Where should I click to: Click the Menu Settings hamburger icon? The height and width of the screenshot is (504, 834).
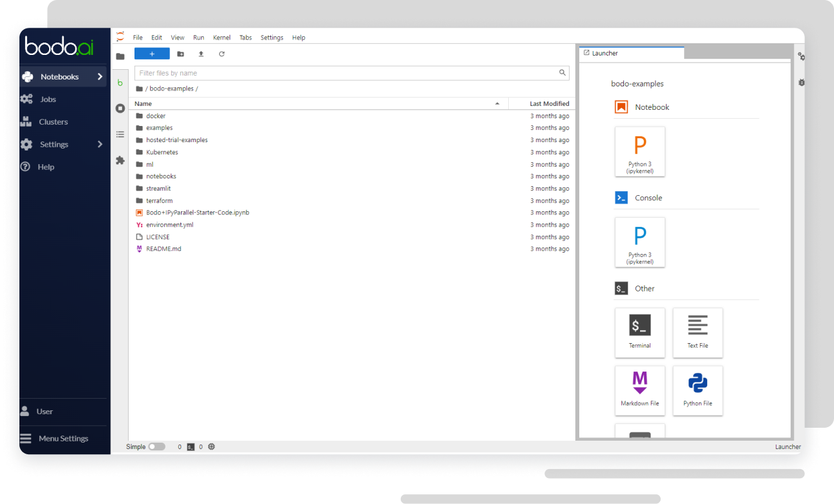point(25,439)
